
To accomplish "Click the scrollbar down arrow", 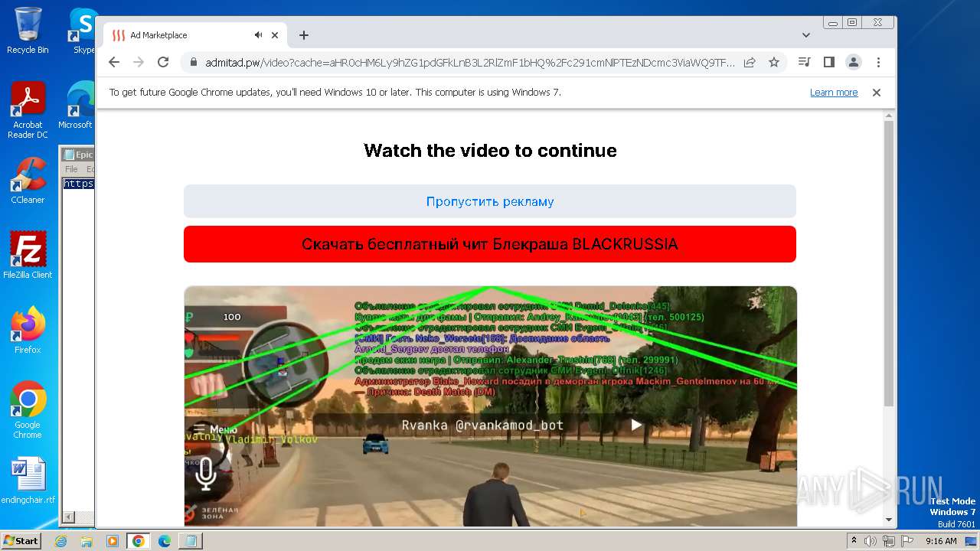I will (x=888, y=520).
